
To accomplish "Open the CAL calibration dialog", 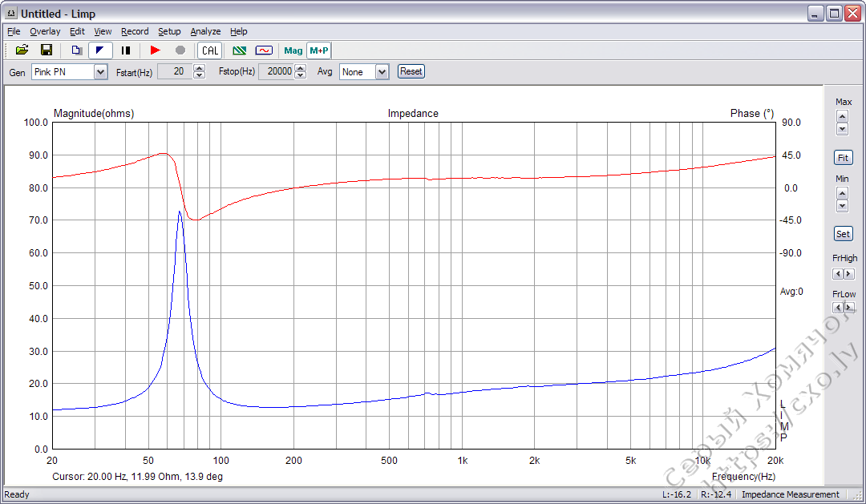I will 208,50.
